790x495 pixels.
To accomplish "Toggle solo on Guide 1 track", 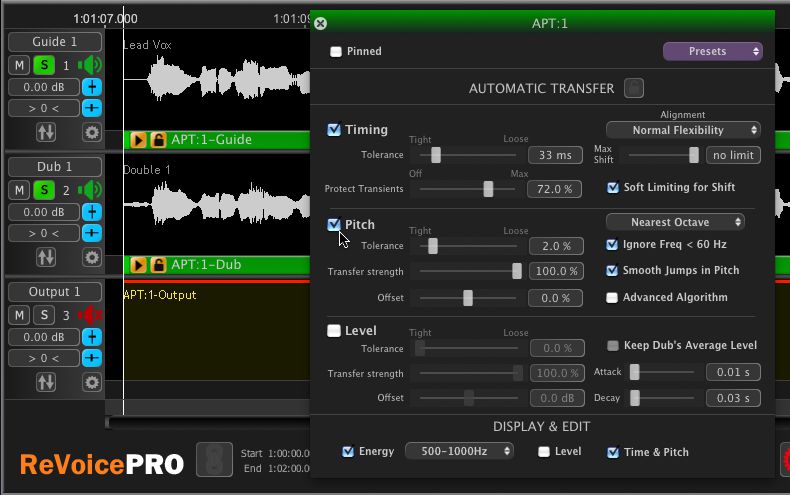I will click(44, 65).
